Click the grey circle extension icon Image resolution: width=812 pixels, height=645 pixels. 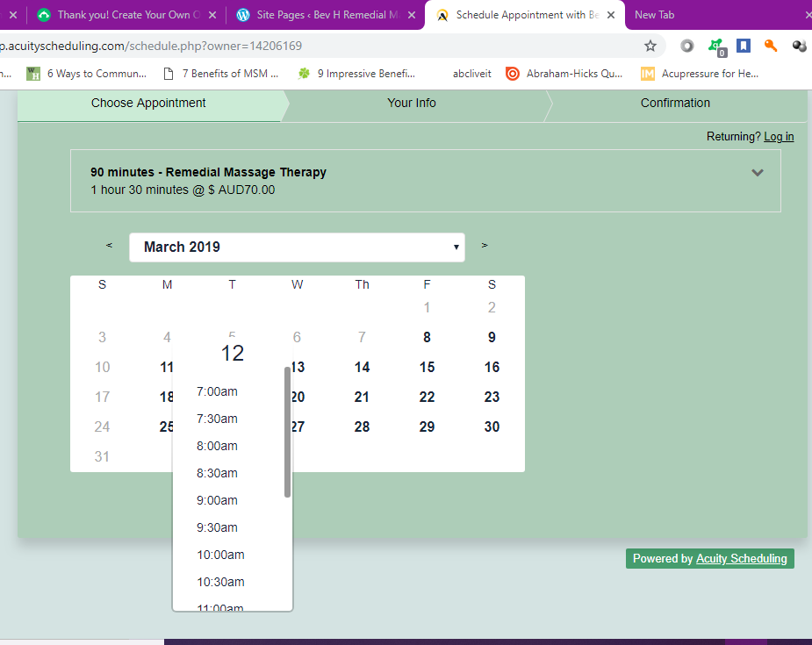tap(687, 46)
